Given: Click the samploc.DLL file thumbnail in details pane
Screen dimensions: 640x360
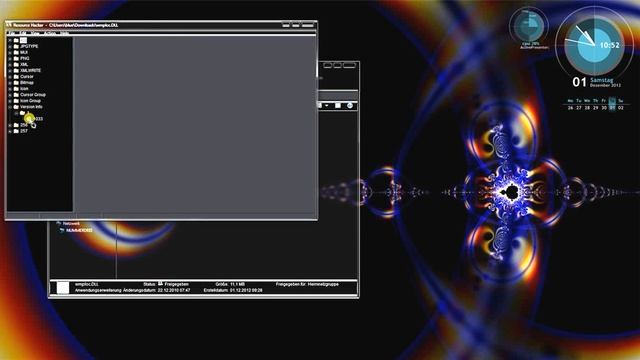Looking at the screenshot, I should [x=63, y=287].
